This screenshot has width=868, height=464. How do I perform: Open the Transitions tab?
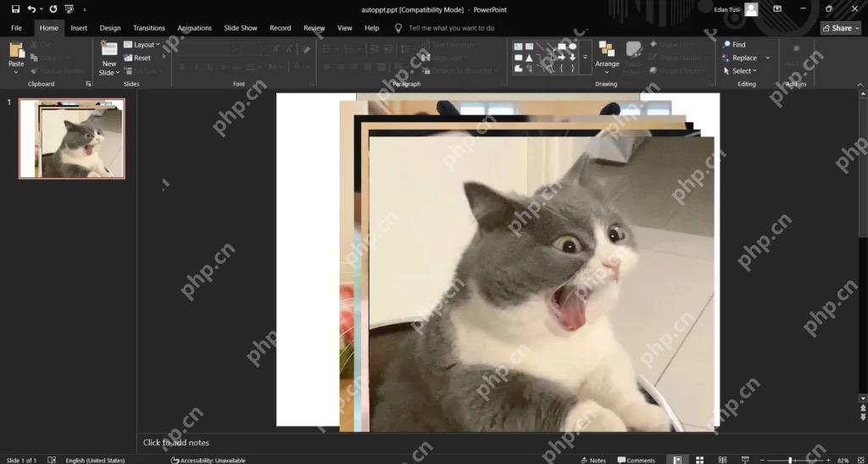[x=149, y=28]
